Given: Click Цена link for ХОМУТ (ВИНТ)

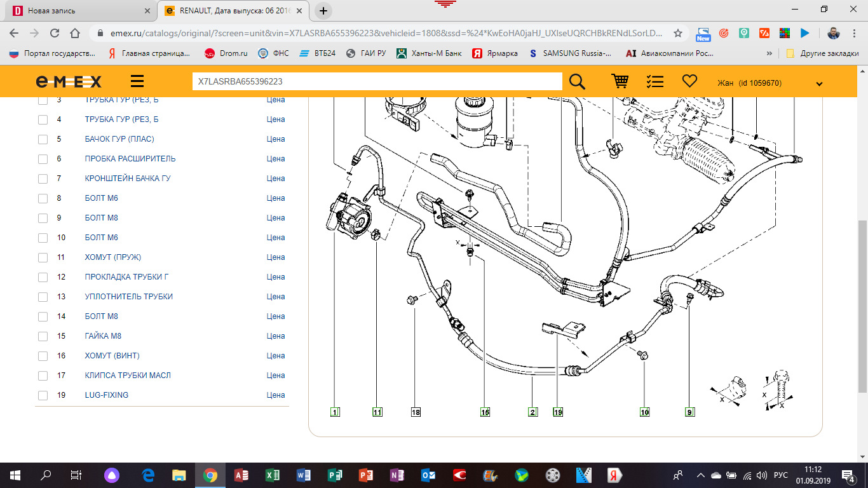Looking at the screenshot, I should (x=276, y=355).
